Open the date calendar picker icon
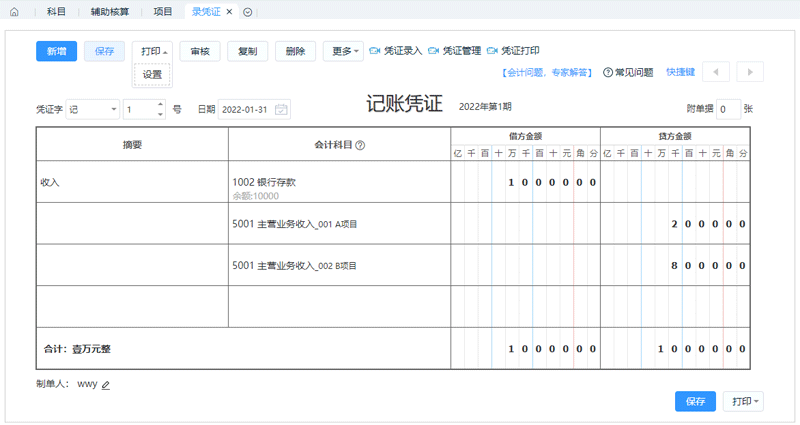 tap(281, 109)
